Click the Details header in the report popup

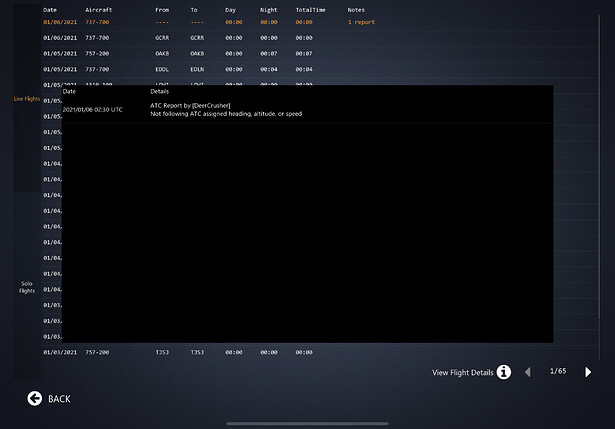coord(160,91)
